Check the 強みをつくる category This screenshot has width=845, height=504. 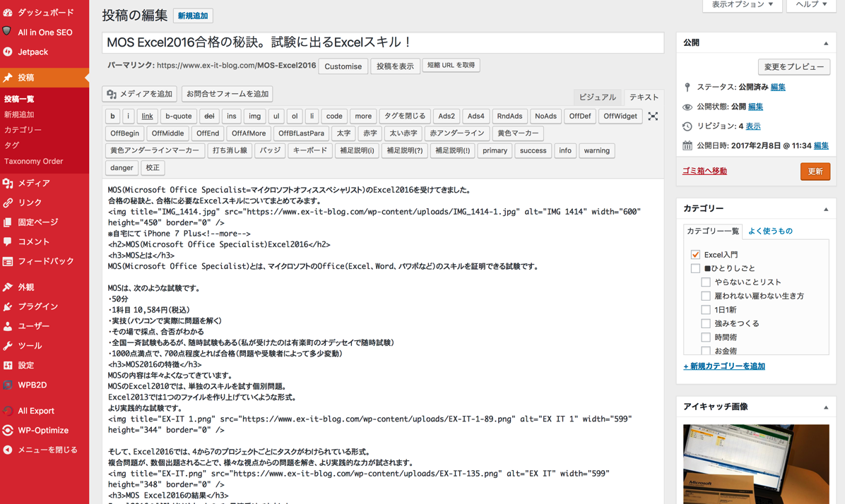point(705,323)
